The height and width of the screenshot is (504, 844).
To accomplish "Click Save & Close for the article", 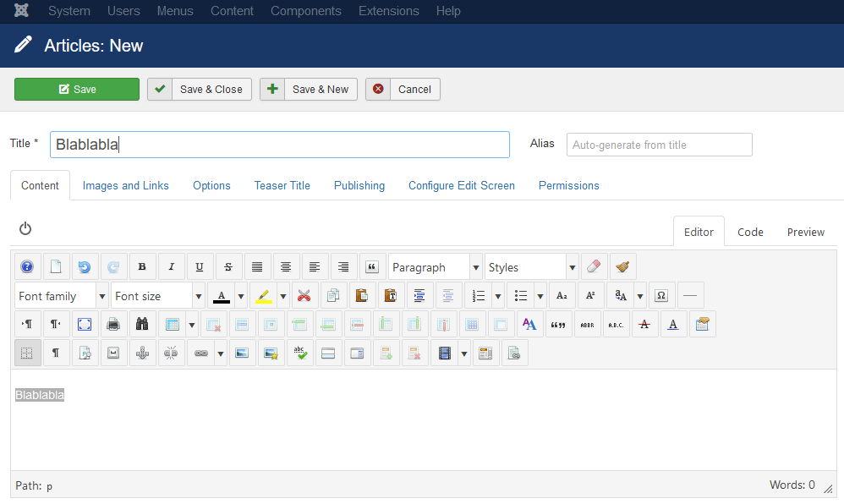I will click(x=199, y=89).
